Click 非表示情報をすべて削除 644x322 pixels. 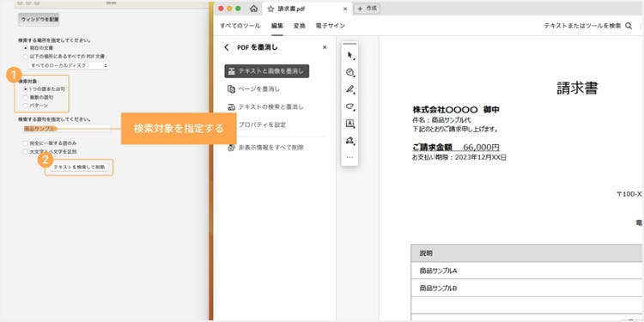pos(265,147)
